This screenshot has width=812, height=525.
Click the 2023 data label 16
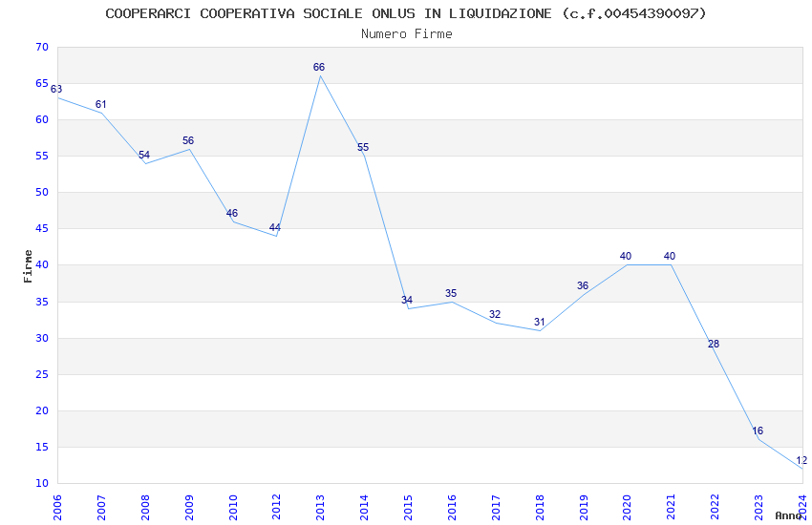click(758, 430)
